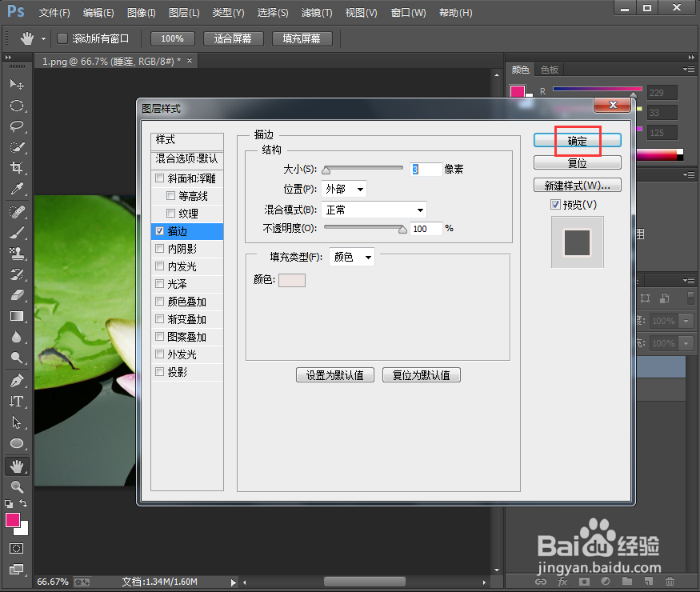Open the 混合模式 dropdown

(374, 209)
